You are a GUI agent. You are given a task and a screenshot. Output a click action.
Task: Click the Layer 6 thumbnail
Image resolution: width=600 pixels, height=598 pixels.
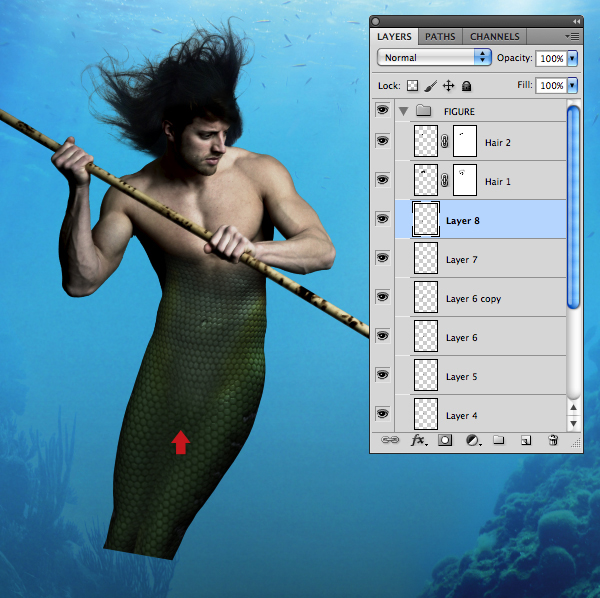pos(426,336)
